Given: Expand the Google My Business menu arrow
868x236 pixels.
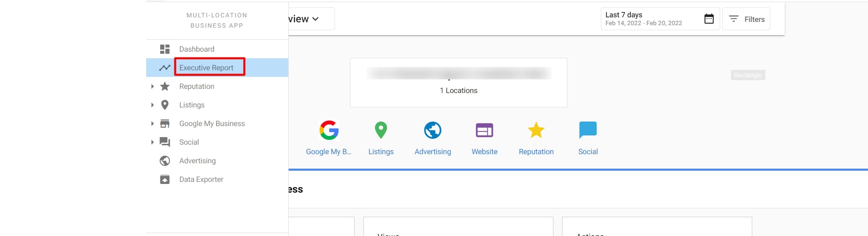Looking at the screenshot, I should click(x=152, y=124).
